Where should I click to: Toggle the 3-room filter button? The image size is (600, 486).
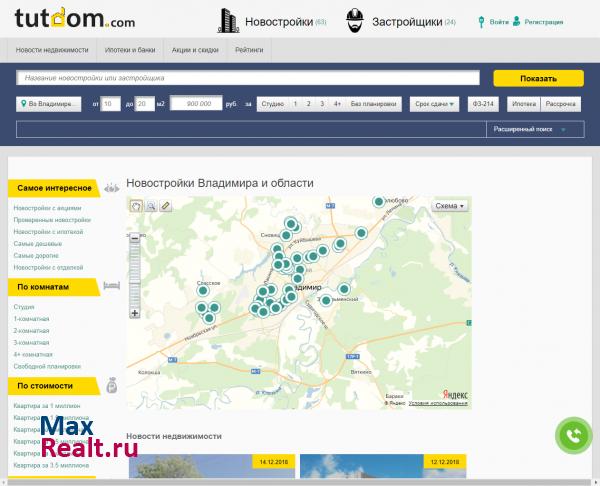(322, 104)
